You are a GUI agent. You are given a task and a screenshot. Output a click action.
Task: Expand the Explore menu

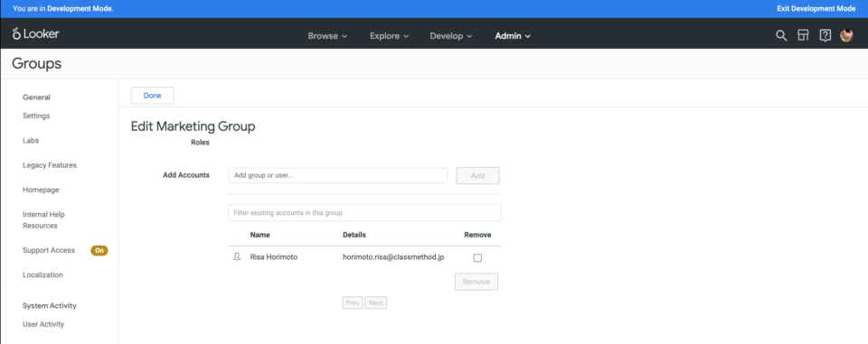(389, 36)
